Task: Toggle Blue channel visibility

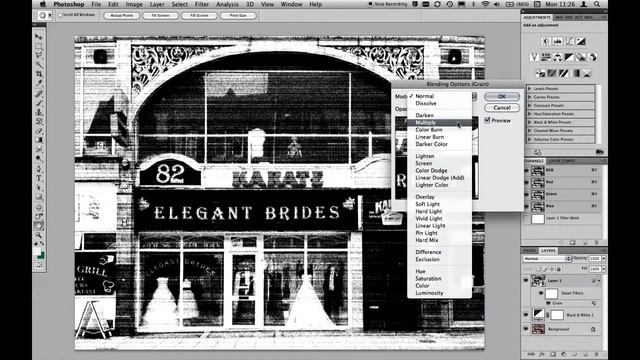Action: point(527,206)
